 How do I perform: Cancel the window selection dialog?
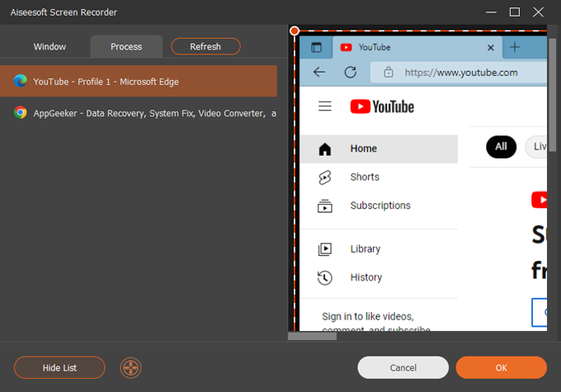coord(403,367)
